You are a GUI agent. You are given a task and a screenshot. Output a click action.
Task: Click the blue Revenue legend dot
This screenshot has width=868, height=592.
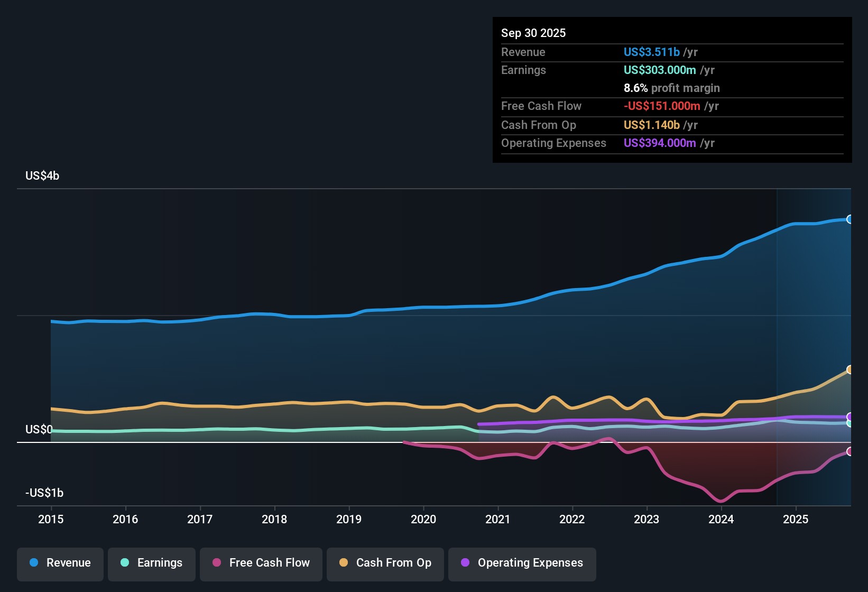[x=34, y=563]
